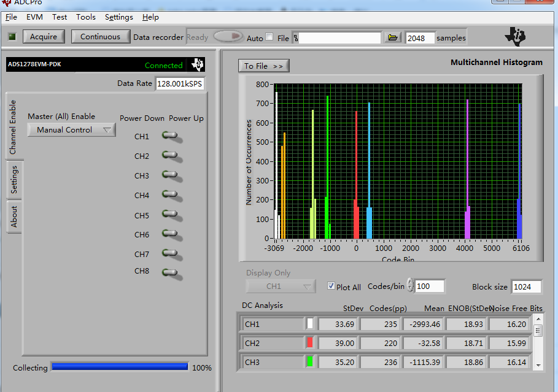
Task: Click the data recorder record switch
Action: [228, 37]
